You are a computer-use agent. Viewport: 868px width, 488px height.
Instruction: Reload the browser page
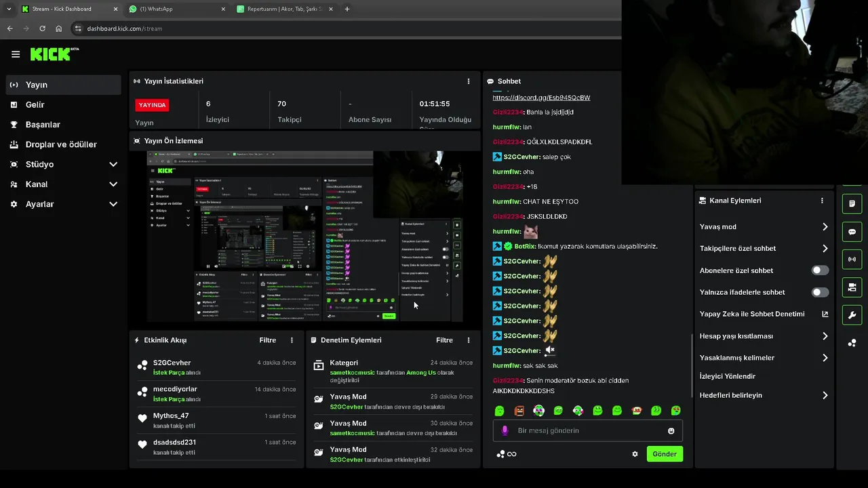coord(42,28)
